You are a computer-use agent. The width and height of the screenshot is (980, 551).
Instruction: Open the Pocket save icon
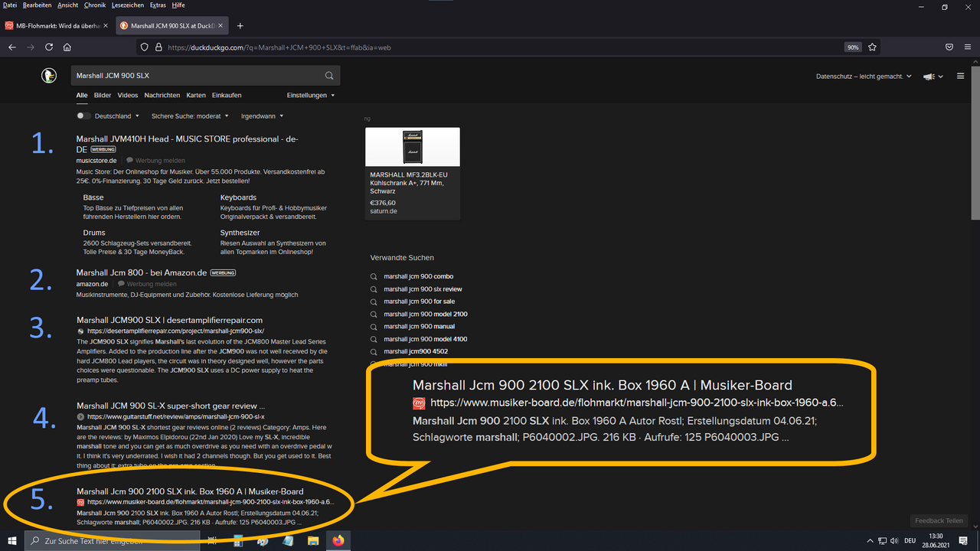pos(949,47)
